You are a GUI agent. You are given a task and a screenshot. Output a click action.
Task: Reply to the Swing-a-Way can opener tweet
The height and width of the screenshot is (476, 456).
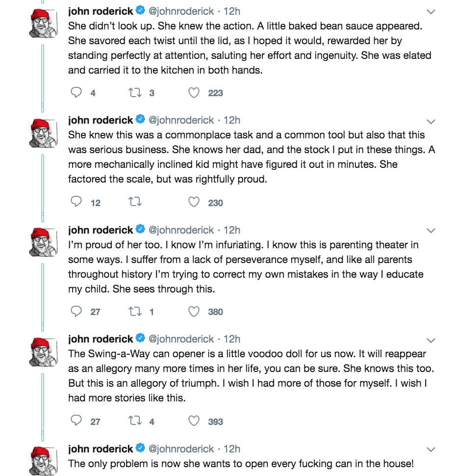point(76,421)
